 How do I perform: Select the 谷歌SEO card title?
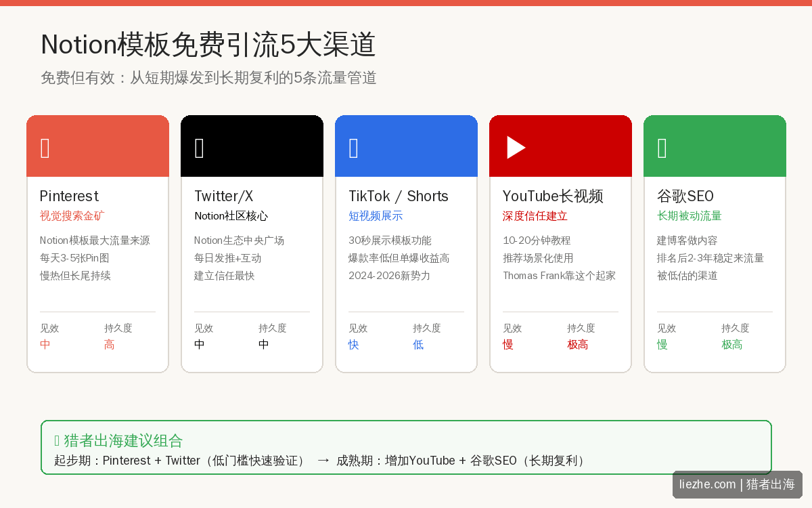pos(685,196)
